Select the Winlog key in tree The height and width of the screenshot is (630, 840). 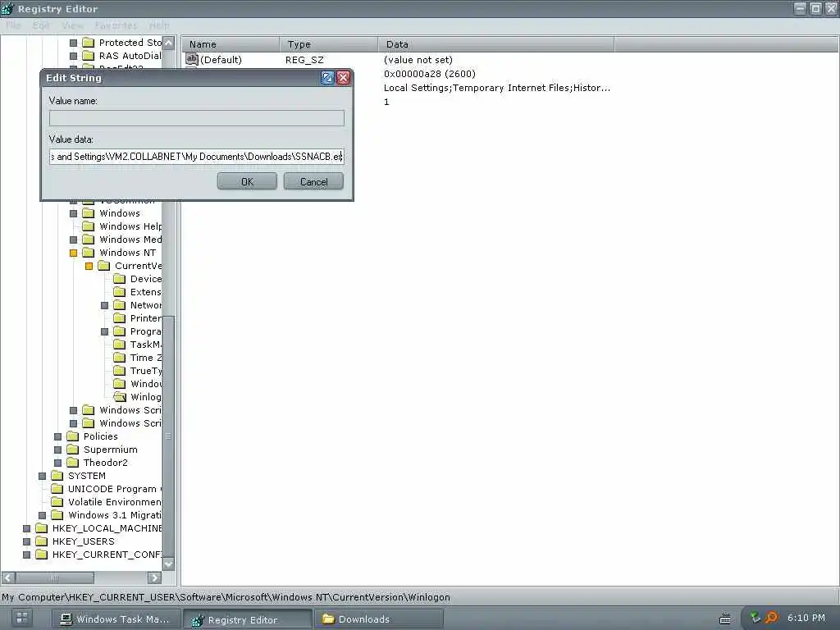(x=145, y=397)
